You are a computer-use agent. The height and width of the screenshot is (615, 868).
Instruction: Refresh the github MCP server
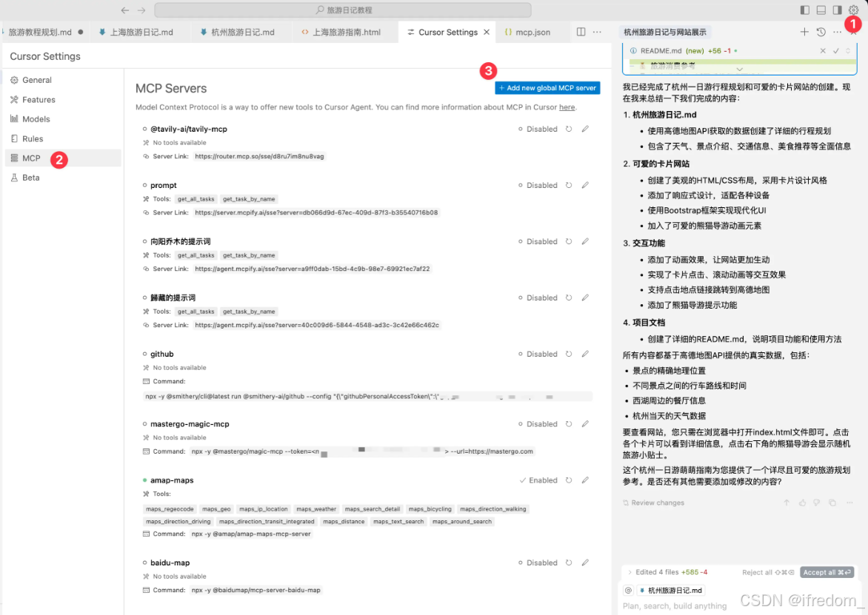[569, 354]
